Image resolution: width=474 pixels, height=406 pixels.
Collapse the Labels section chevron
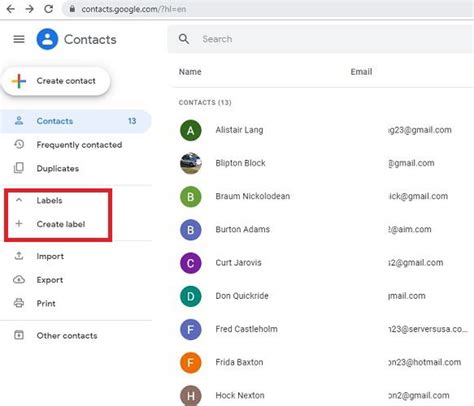click(x=19, y=200)
